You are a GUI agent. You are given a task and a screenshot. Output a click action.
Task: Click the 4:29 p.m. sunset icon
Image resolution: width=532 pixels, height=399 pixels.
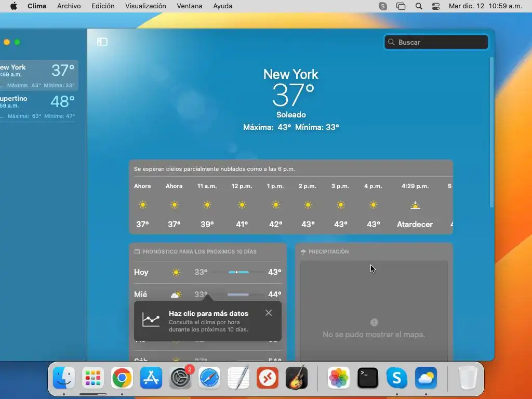coord(415,205)
